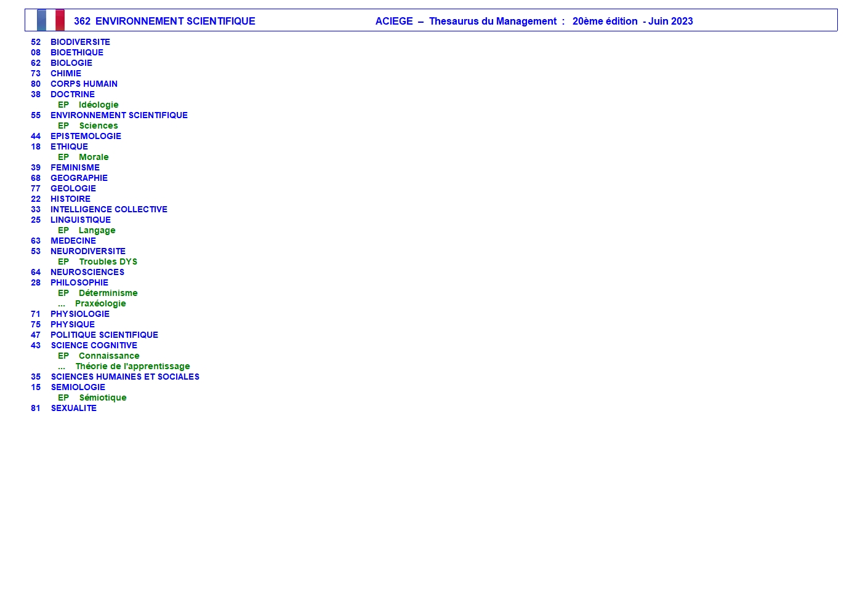Click the French flag icon in header
The image size is (868, 603).
point(50,20)
